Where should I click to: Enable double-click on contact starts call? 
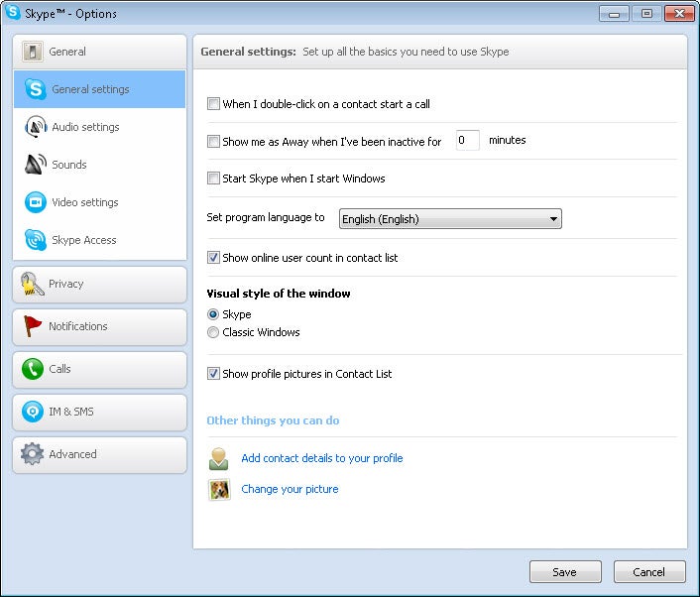[x=213, y=103]
